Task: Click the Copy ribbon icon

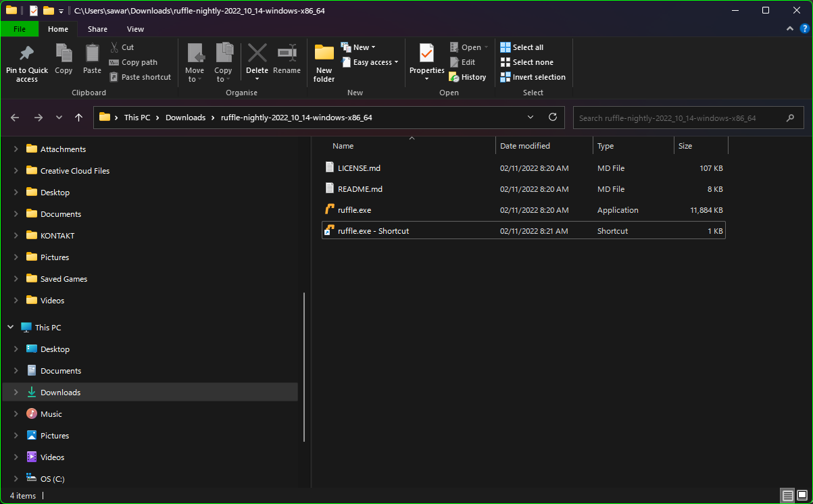Action: coord(64,54)
